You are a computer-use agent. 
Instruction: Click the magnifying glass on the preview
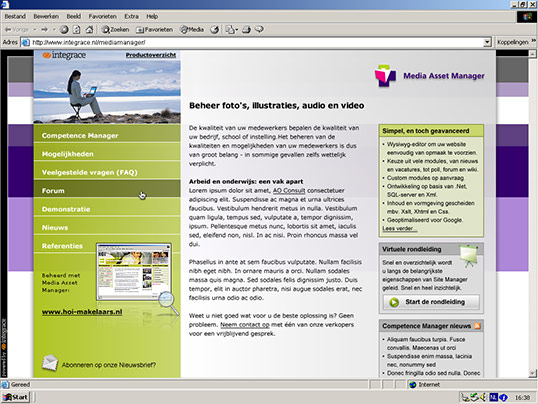(x=168, y=303)
